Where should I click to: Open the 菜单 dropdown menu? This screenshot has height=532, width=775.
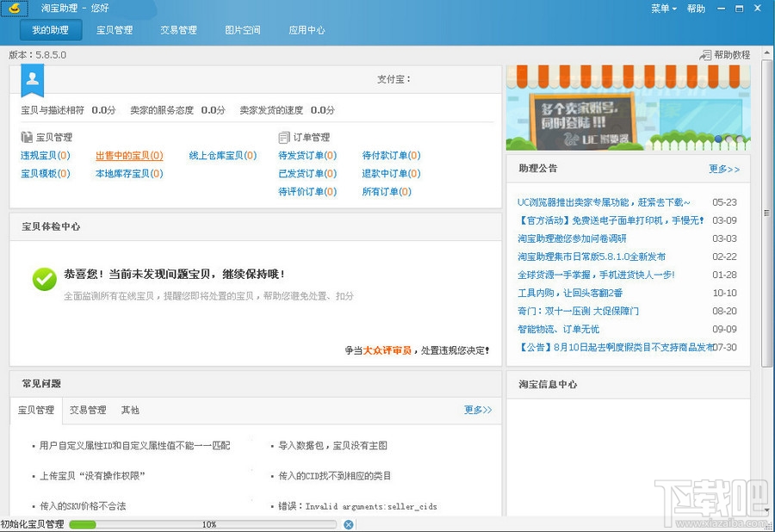(x=663, y=9)
